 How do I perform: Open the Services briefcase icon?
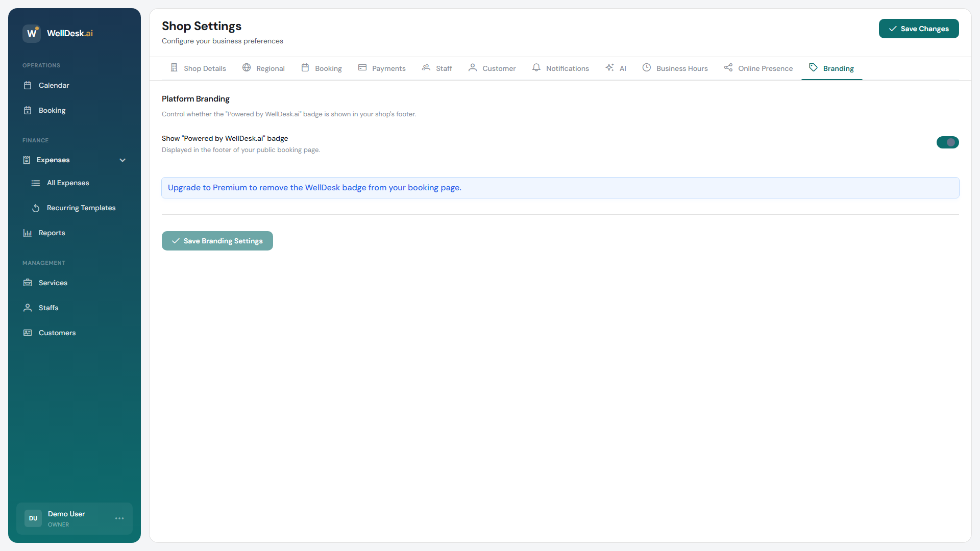28,283
